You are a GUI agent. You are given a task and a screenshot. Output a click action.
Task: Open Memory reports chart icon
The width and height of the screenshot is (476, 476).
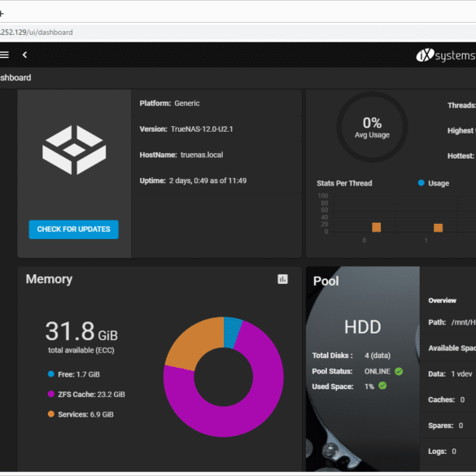(x=282, y=279)
